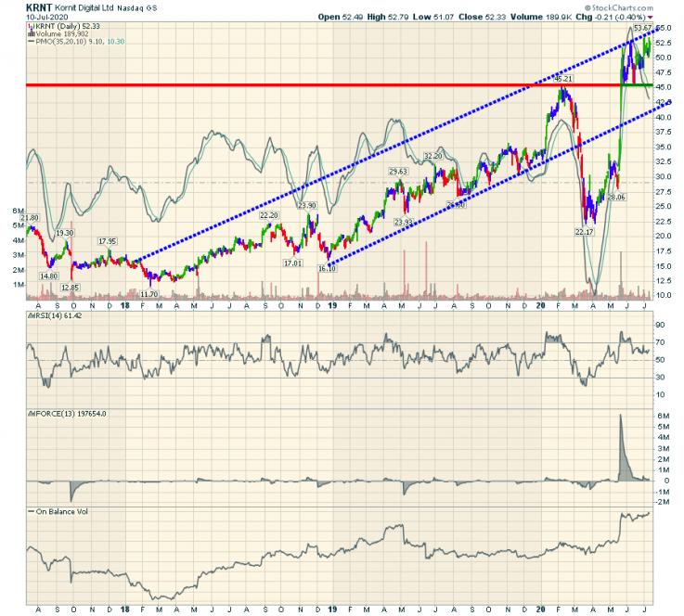Click the 11.70 bottom price annotation
The width and height of the screenshot is (684, 616).
148,293
